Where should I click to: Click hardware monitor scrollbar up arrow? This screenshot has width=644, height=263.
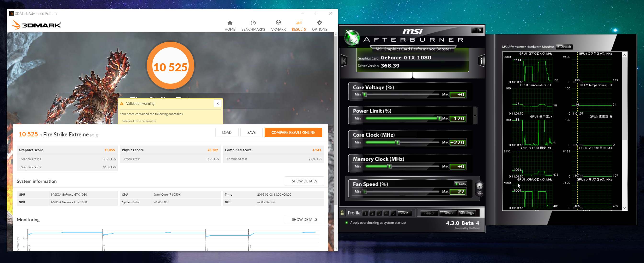[624, 55]
